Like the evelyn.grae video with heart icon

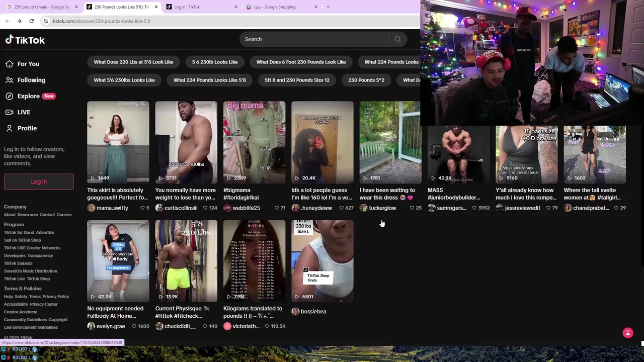click(134, 326)
